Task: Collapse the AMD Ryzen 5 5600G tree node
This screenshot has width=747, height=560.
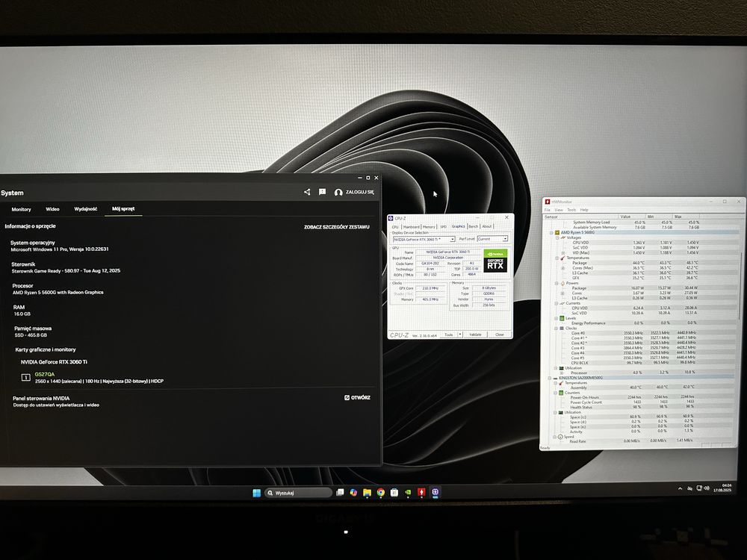Action: [551, 232]
